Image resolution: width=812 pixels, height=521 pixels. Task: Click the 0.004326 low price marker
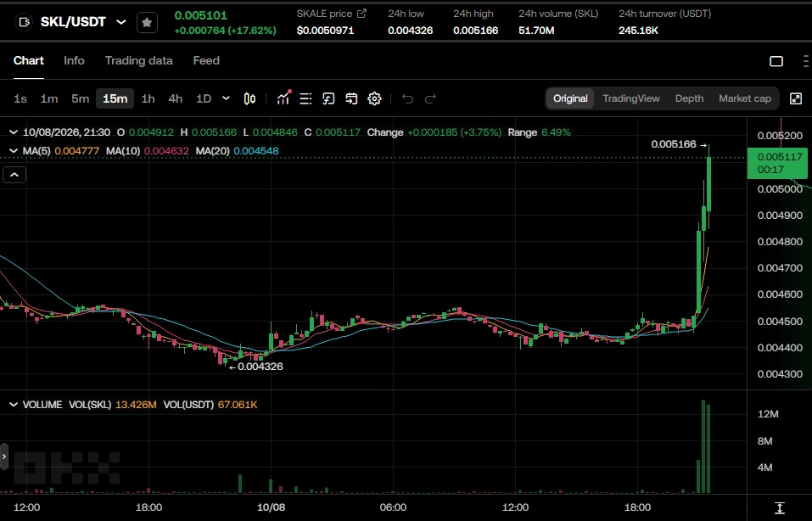coord(256,367)
